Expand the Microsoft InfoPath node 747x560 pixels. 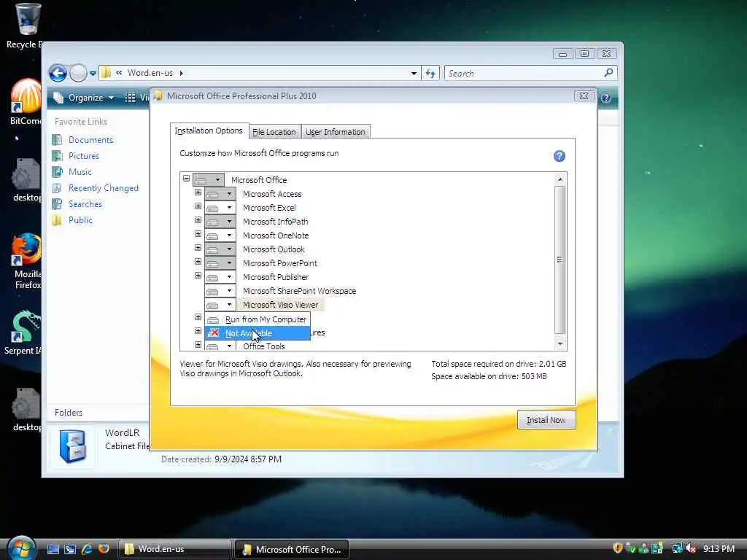pyautogui.click(x=198, y=220)
